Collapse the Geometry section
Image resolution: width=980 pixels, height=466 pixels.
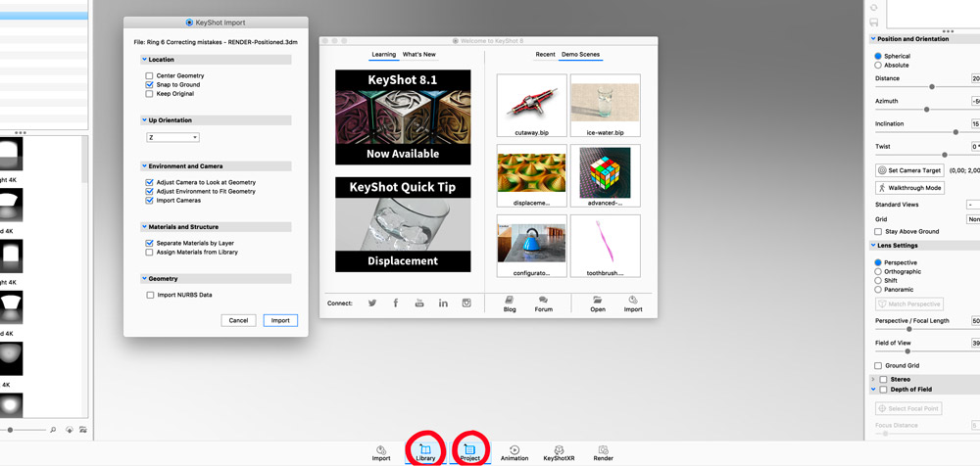pos(144,279)
